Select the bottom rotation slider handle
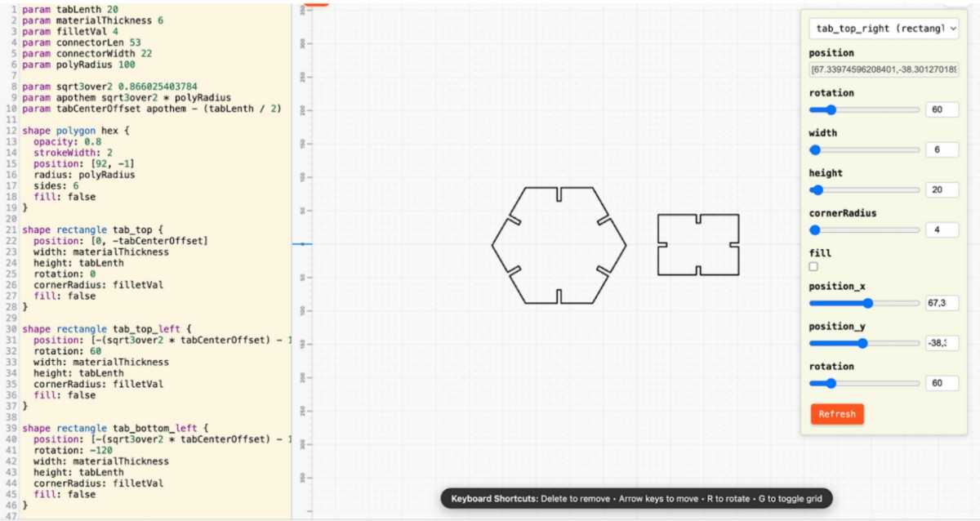 point(831,382)
